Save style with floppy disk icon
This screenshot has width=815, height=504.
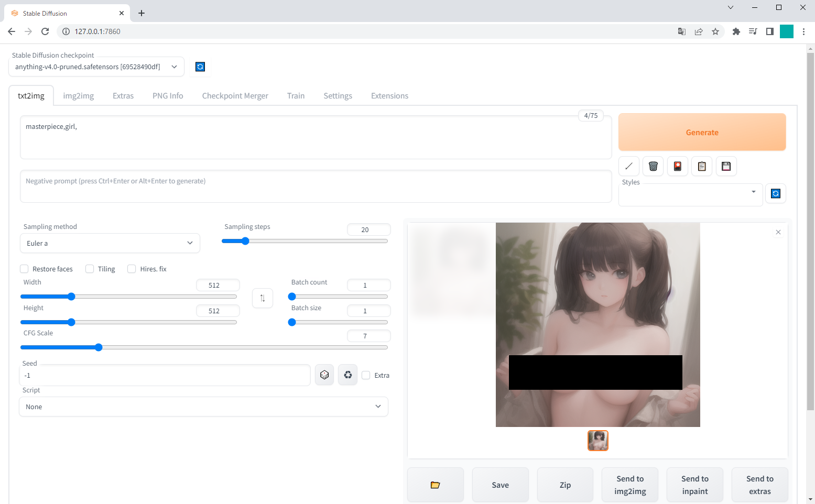[726, 166]
